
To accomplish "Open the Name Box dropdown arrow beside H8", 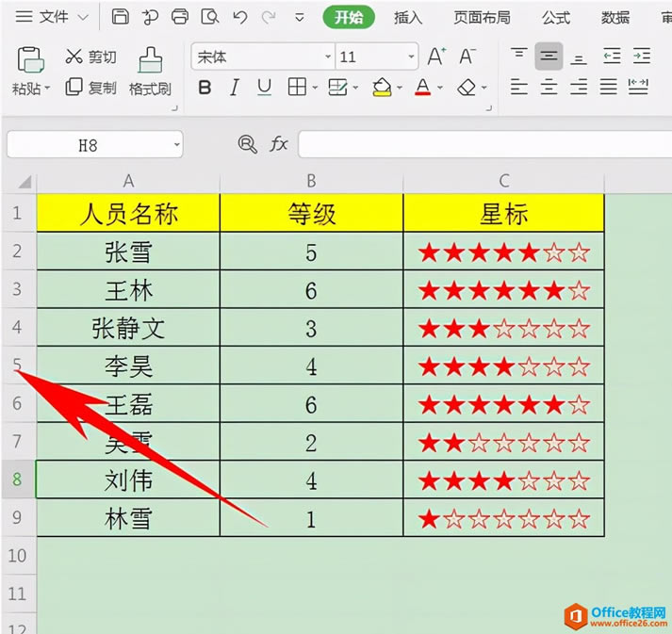I will click(x=176, y=145).
